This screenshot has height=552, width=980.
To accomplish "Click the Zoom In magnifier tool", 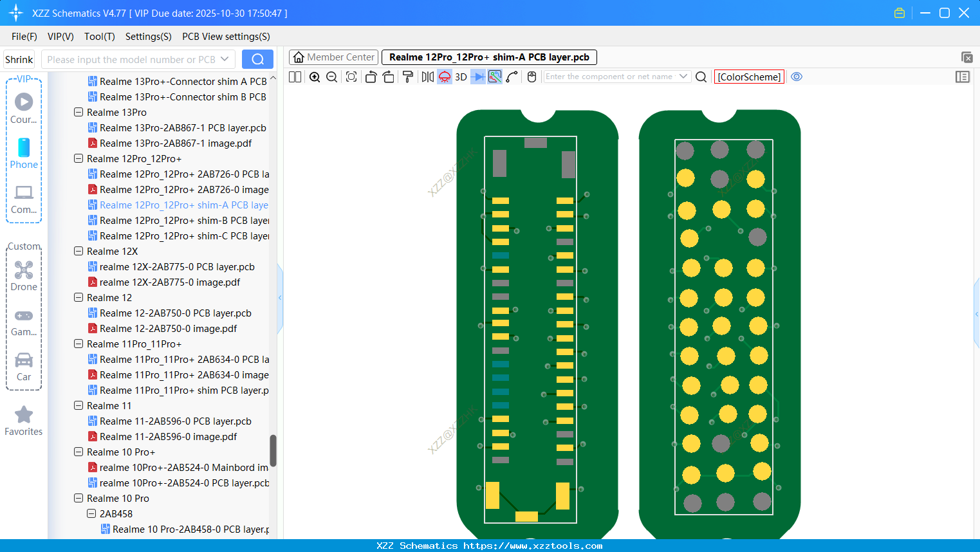I will [315, 77].
